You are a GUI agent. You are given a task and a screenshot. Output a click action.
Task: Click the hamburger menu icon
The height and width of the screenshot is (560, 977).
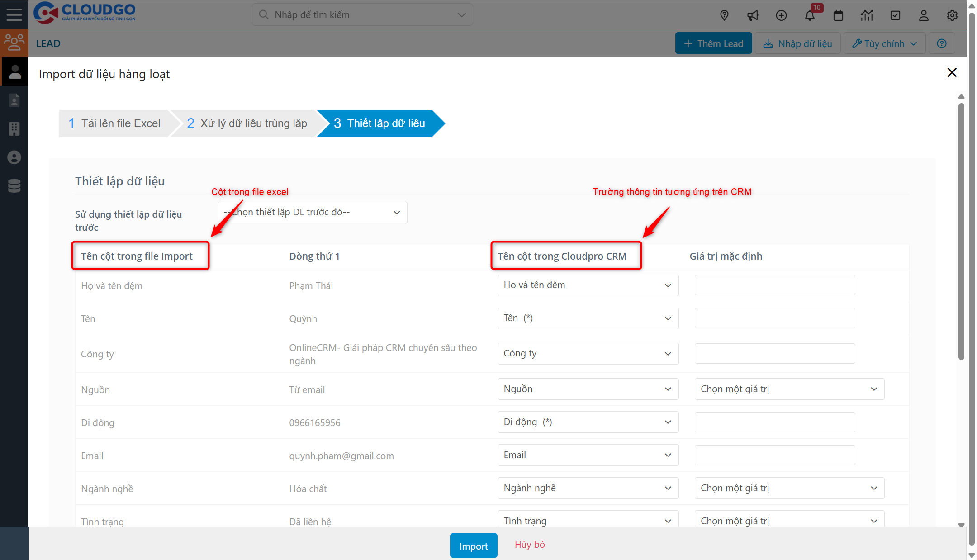14,14
